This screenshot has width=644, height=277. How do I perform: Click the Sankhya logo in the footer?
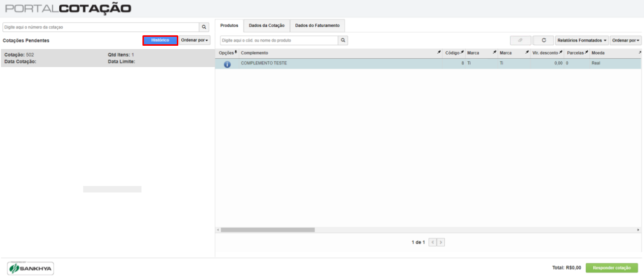click(30, 268)
